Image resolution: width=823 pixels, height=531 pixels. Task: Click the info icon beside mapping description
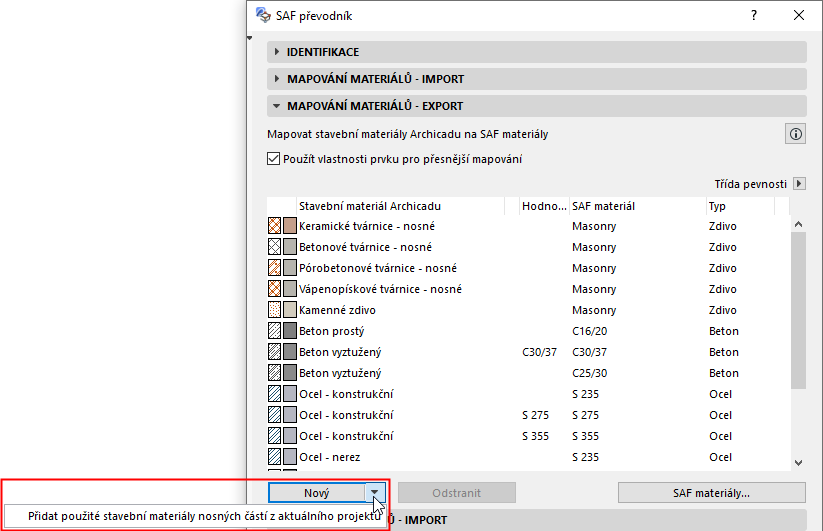coord(795,134)
